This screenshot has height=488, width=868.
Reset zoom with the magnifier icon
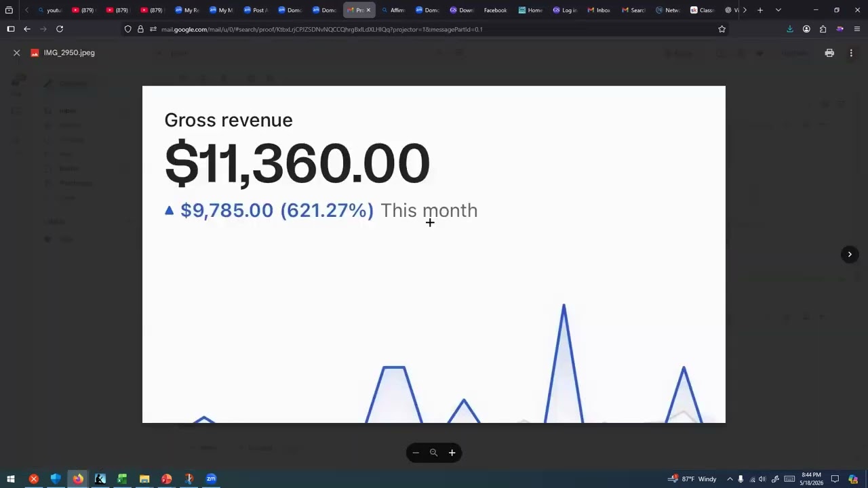(x=433, y=453)
